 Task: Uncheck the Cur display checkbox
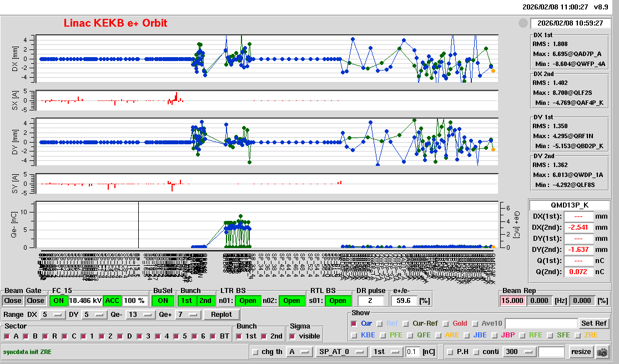coord(354,323)
